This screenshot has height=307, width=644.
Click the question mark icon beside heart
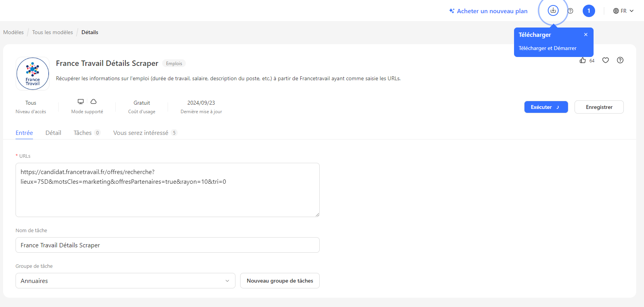point(620,60)
